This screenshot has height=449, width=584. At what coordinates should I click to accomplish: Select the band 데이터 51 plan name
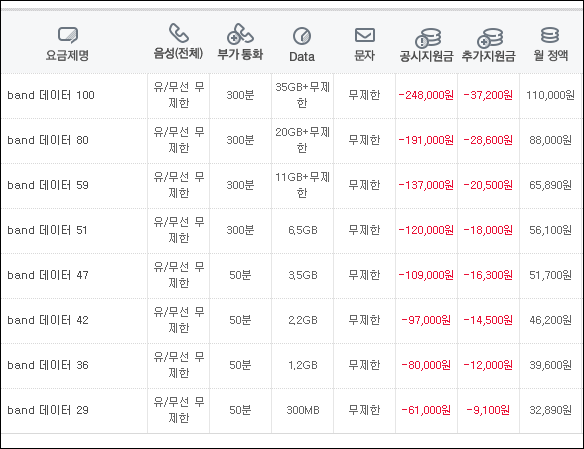coord(47,230)
